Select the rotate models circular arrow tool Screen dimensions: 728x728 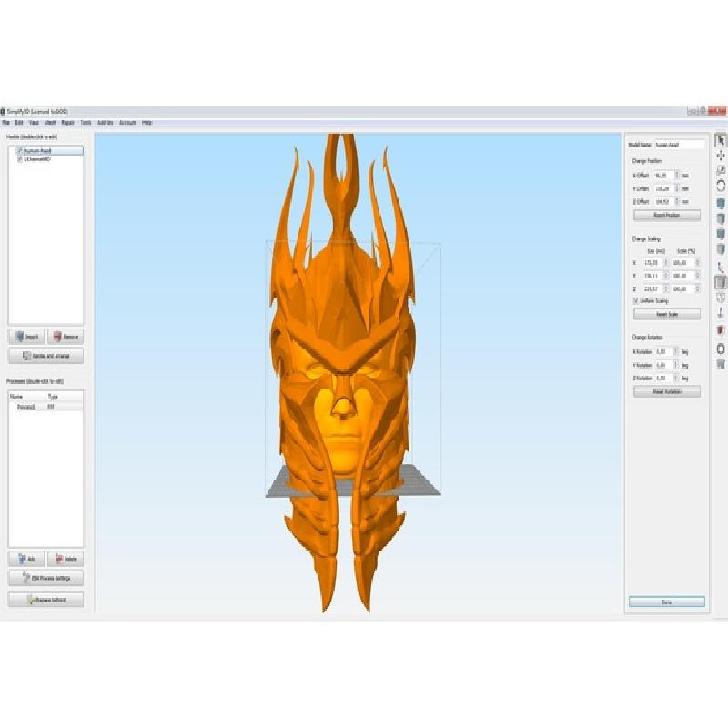pyautogui.click(x=721, y=185)
